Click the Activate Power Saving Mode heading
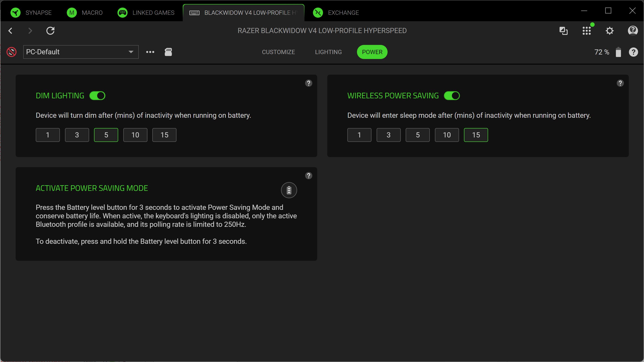 tap(92, 188)
